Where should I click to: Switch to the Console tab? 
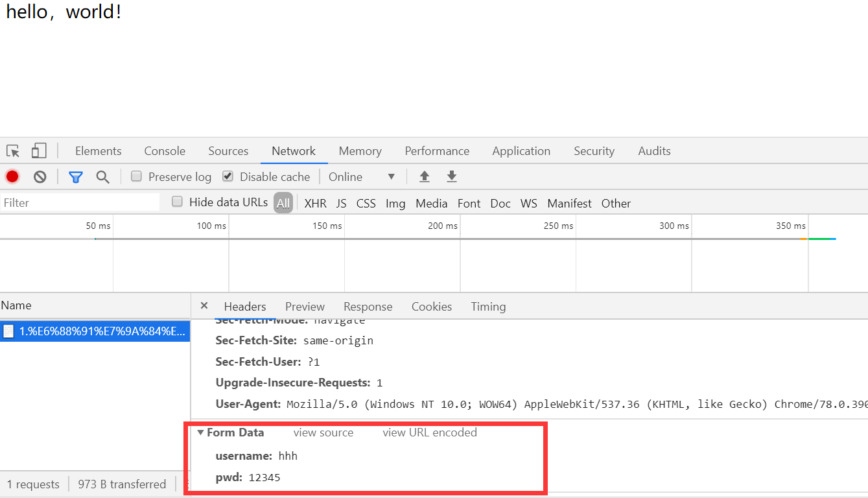click(x=165, y=151)
